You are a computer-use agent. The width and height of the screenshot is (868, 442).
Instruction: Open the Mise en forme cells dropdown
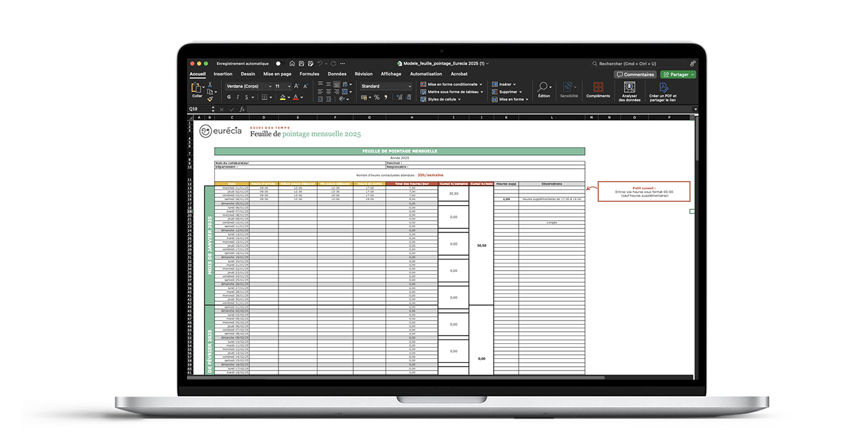[x=510, y=99]
